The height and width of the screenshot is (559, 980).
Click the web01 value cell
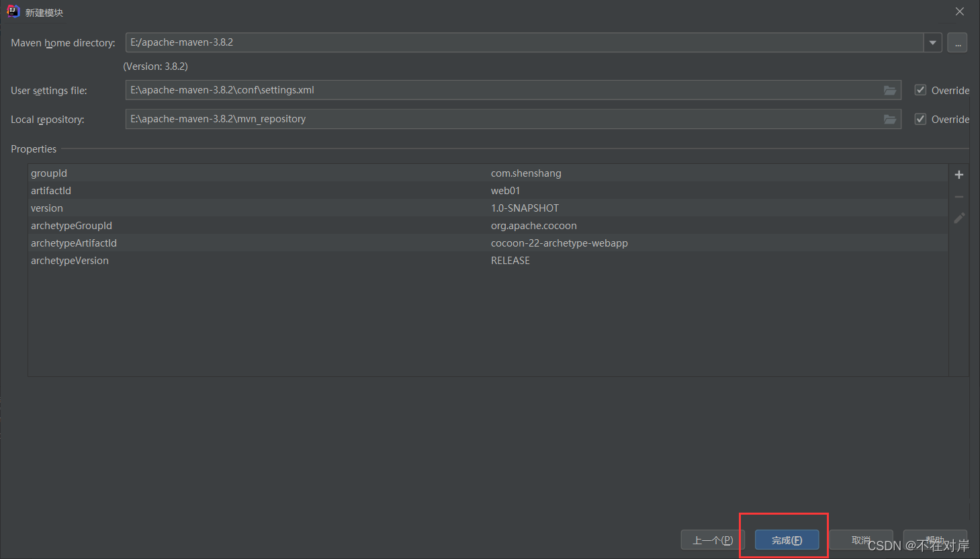[x=505, y=191]
